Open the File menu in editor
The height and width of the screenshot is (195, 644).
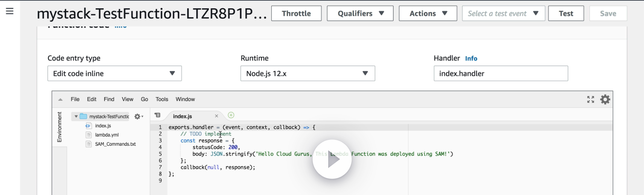point(75,99)
